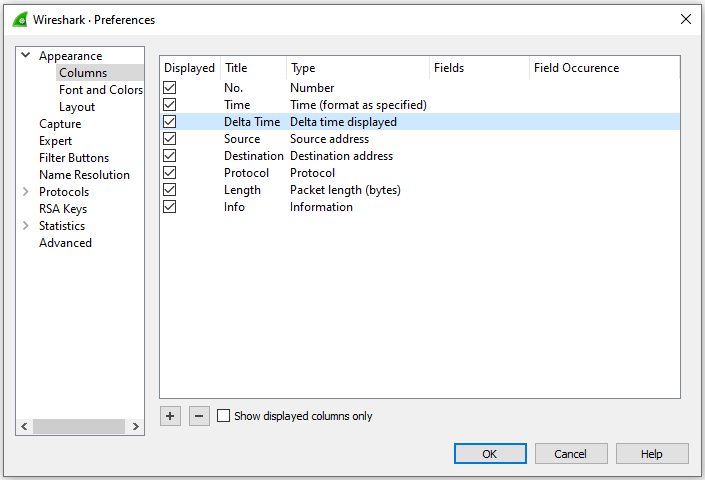Select 'Time (format as specified)' type cell
This screenshot has width=705, height=480.
[358, 105]
